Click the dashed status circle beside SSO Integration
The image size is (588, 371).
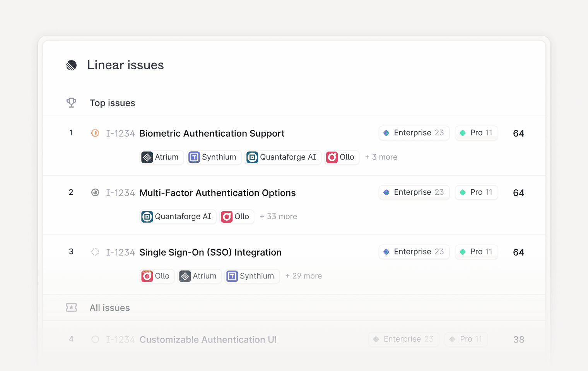95,252
